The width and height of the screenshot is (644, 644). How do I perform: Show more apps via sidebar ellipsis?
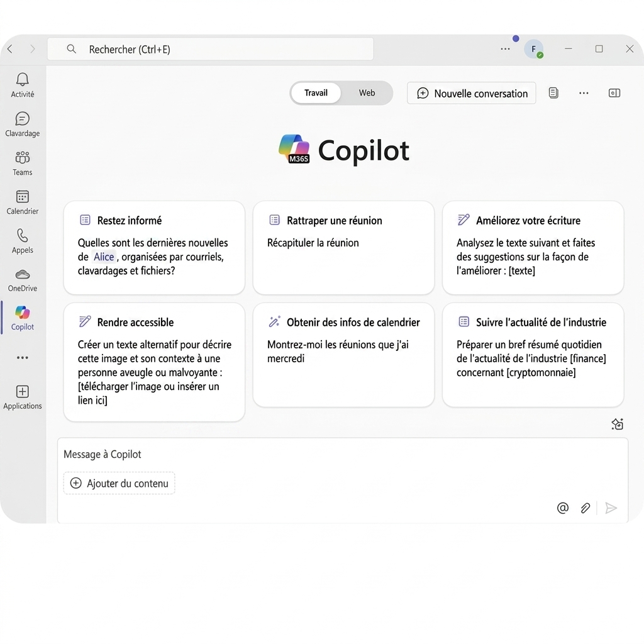pos(22,358)
